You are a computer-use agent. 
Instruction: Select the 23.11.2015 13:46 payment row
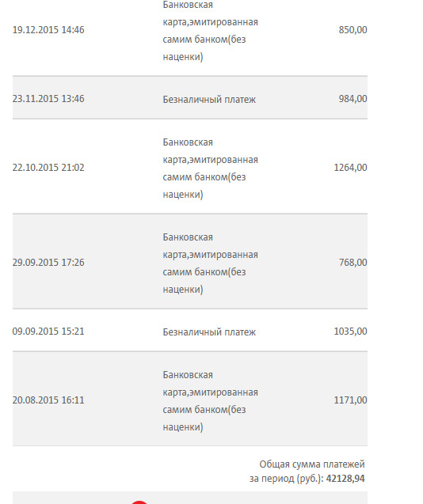tap(190, 98)
